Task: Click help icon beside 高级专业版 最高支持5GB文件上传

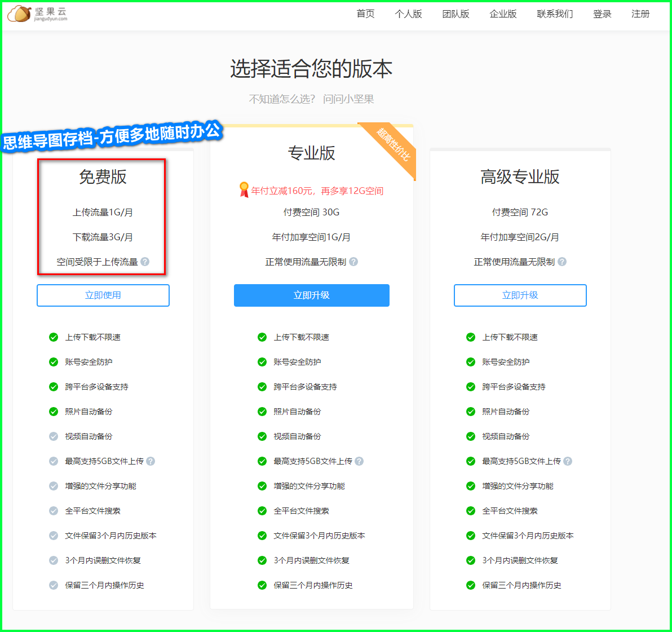Action: click(x=568, y=462)
